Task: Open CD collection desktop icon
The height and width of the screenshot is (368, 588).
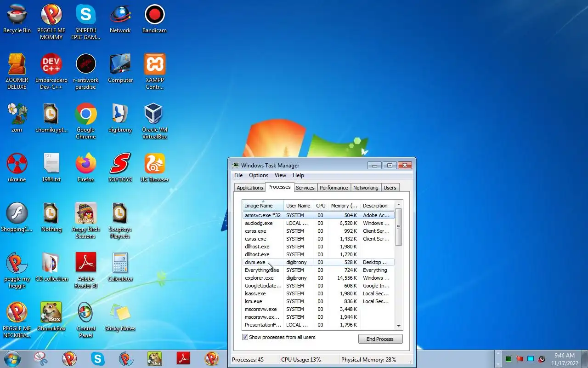Action: coord(51,268)
